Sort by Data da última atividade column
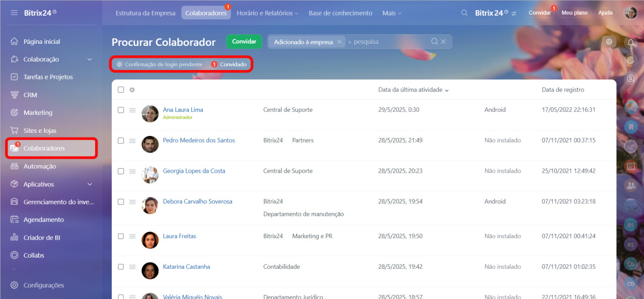The width and height of the screenshot is (644, 299). [414, 90]
